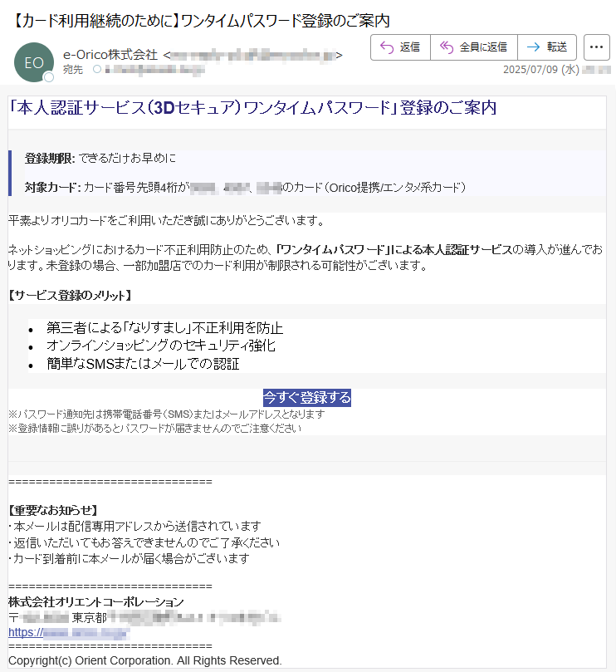Click bullet 第三者による「なりすまし」不正利用を防止
Screen dimensions: 616x672
(165, 328)
